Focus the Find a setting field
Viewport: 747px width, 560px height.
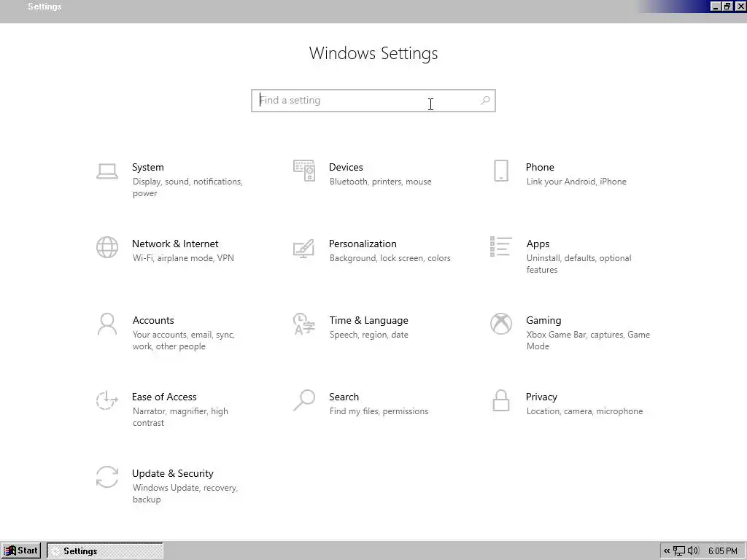365,101
